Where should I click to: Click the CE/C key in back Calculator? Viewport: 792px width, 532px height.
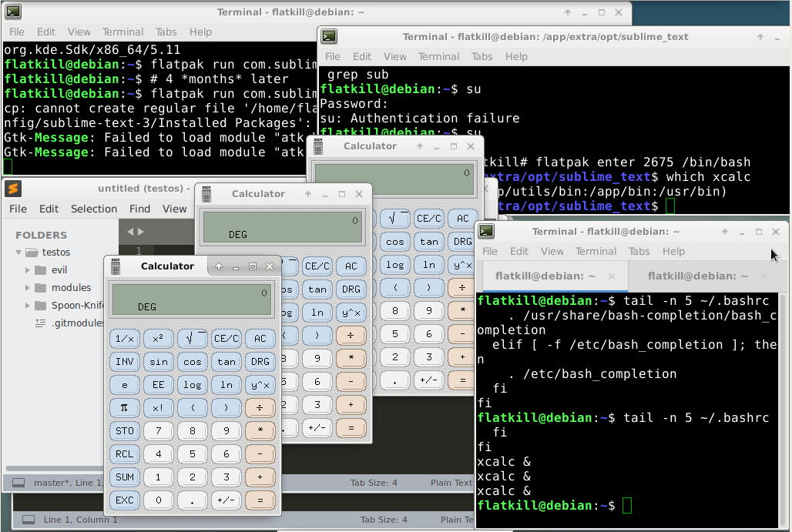pyautogui.click(x=428, y=219)
